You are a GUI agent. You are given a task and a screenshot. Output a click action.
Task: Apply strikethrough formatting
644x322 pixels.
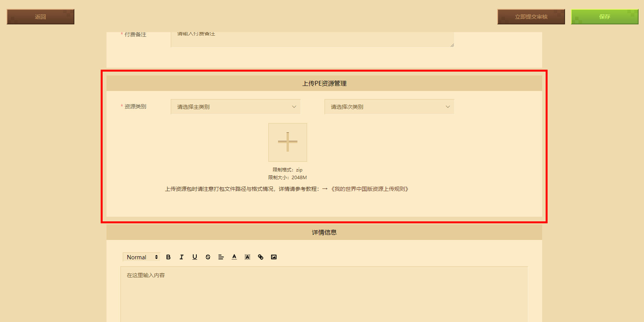pos(208,257)
